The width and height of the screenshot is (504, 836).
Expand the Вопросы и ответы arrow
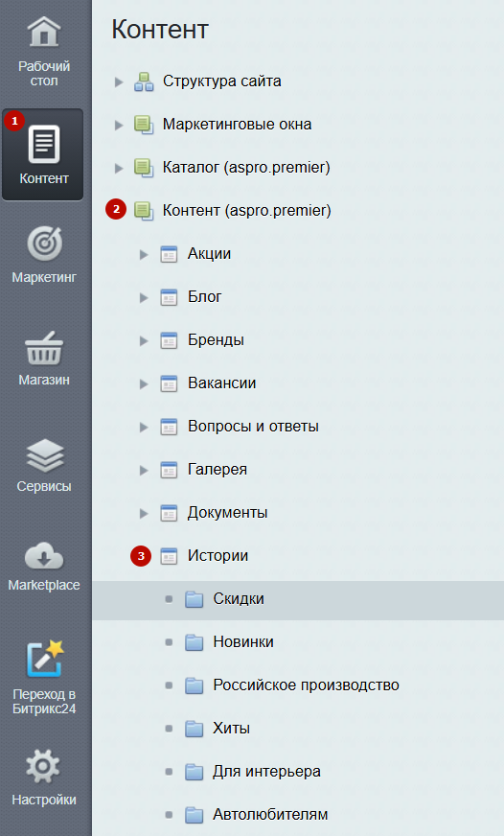(x=144, y=427)
